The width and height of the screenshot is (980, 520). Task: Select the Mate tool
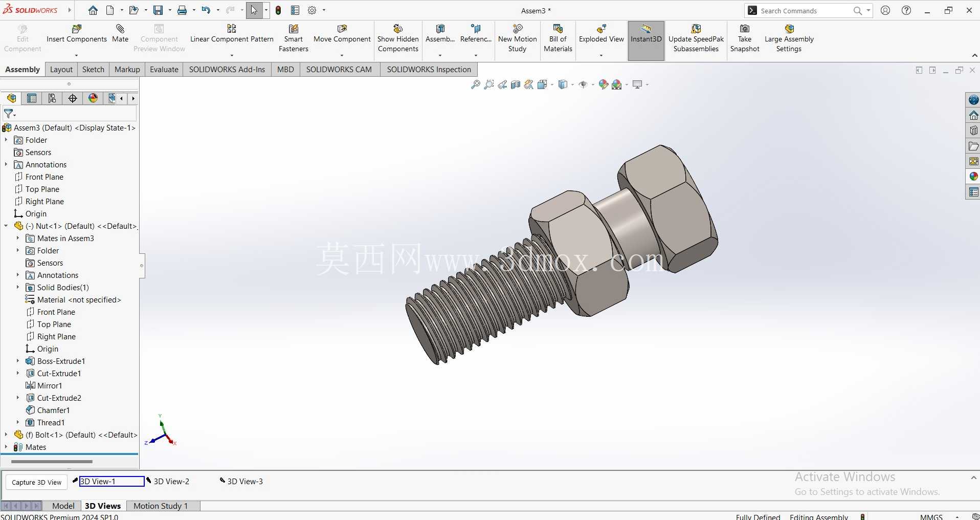point(120,34)
